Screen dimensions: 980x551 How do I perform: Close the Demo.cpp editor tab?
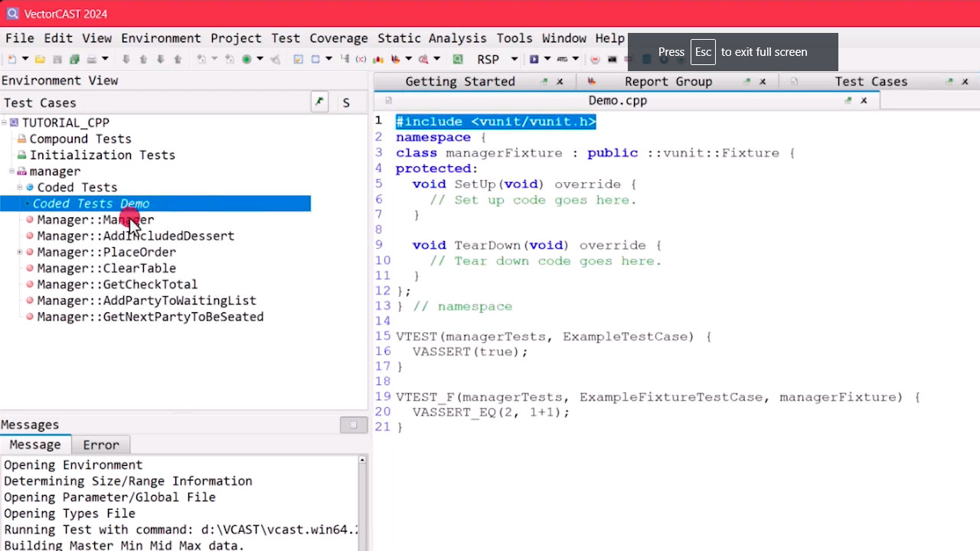coord(864,100)
